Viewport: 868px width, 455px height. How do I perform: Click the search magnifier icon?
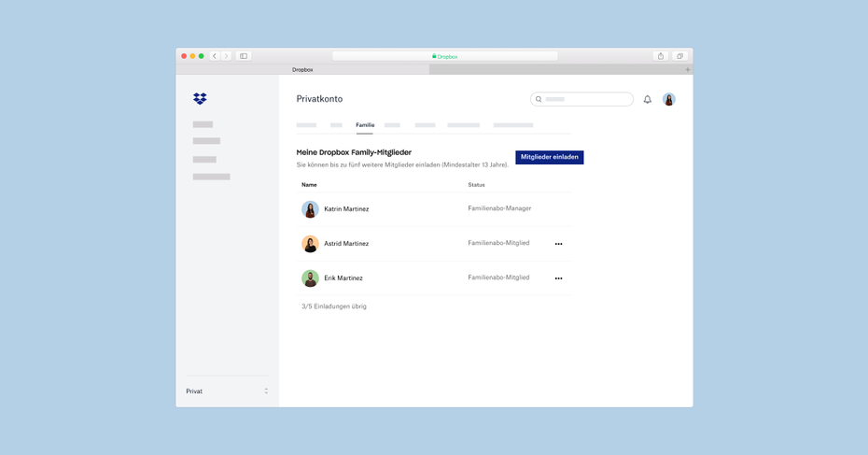(539, 99)
